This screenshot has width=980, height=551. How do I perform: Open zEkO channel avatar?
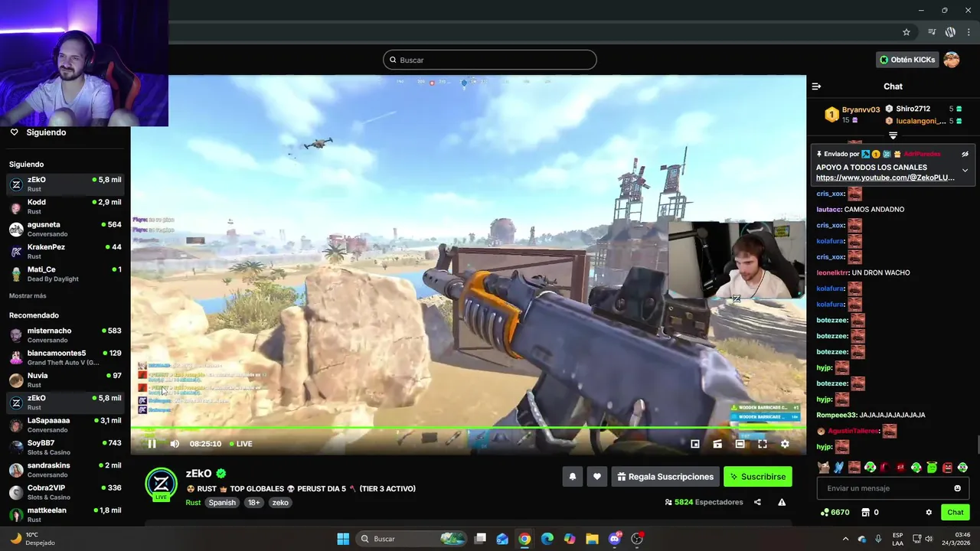[161, 484]
